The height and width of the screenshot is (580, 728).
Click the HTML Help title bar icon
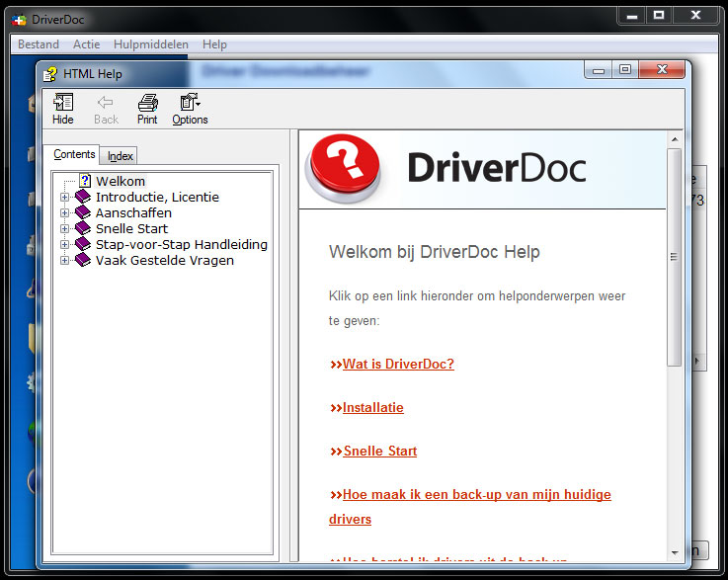tap(50, 74)
